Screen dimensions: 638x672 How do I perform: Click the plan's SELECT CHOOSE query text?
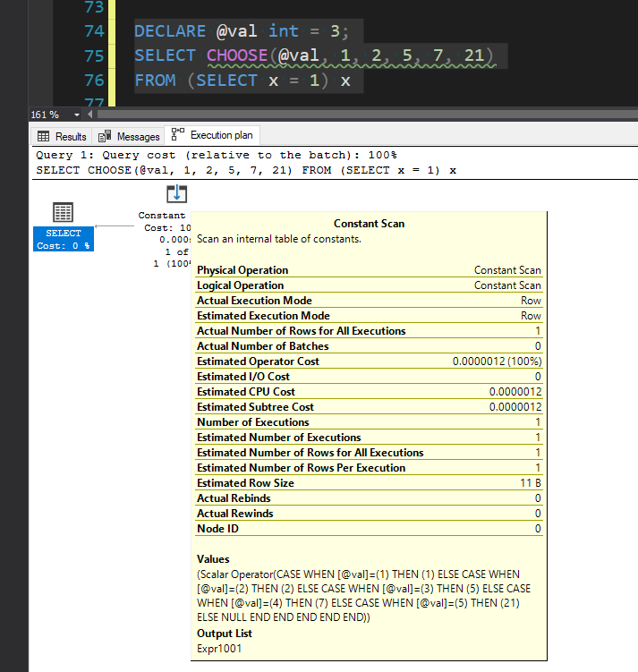246,171
